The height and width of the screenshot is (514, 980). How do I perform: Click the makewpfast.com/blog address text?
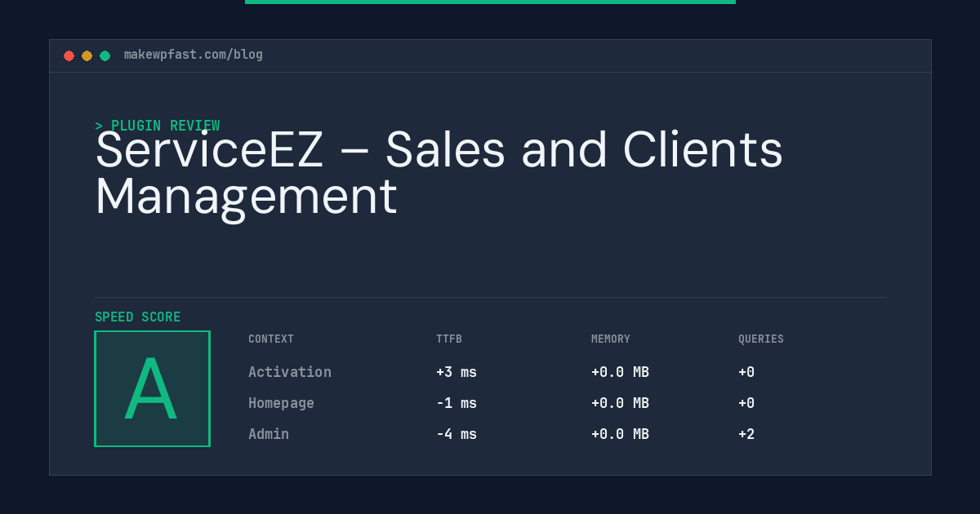pos(194,55)
